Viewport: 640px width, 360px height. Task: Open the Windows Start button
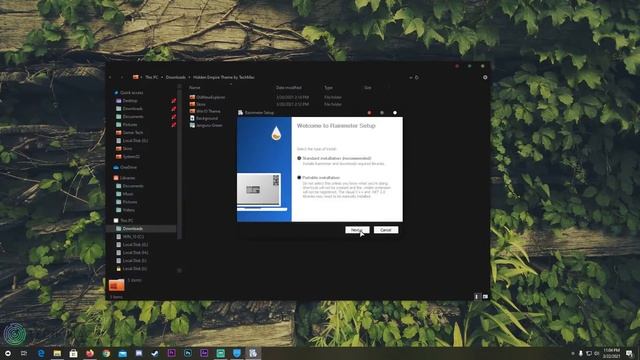[x=8, y=353]
